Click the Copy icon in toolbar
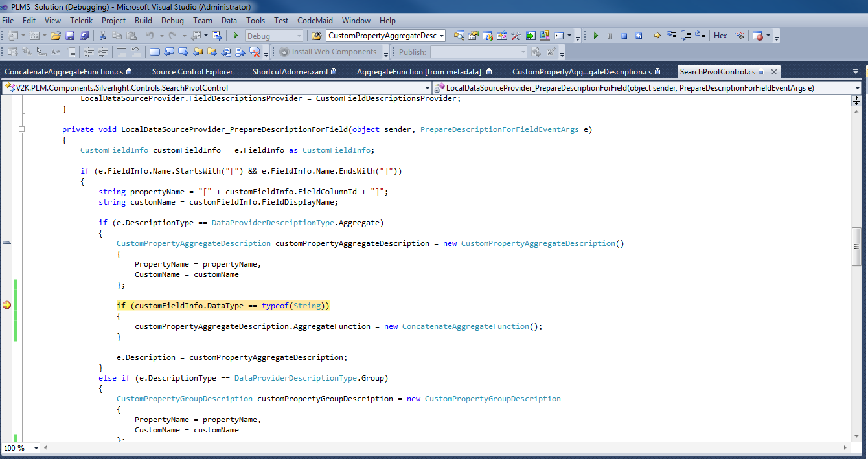Viewport: 868px width, 459px height. tap(117, 36)
